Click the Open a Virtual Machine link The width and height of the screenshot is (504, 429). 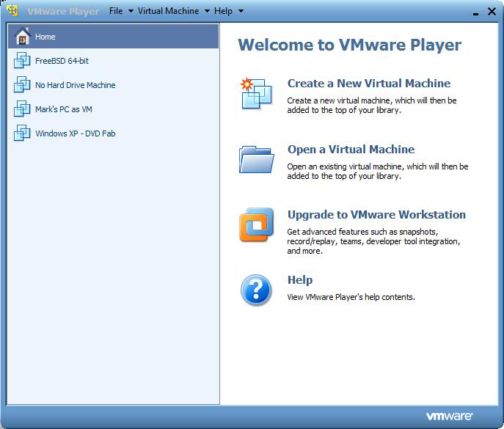[351, 150]
